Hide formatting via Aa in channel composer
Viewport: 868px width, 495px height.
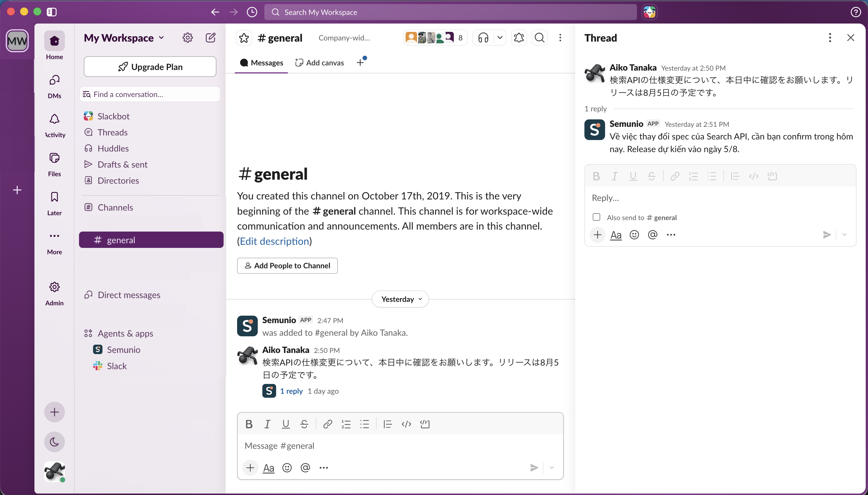269,468
